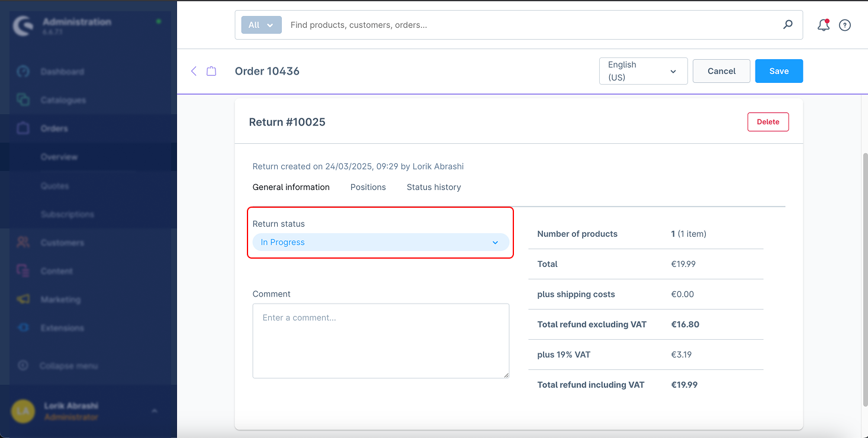Delete Return #10025
The height and width of the screenshot is (438, 868).
(x=768, y=122)
